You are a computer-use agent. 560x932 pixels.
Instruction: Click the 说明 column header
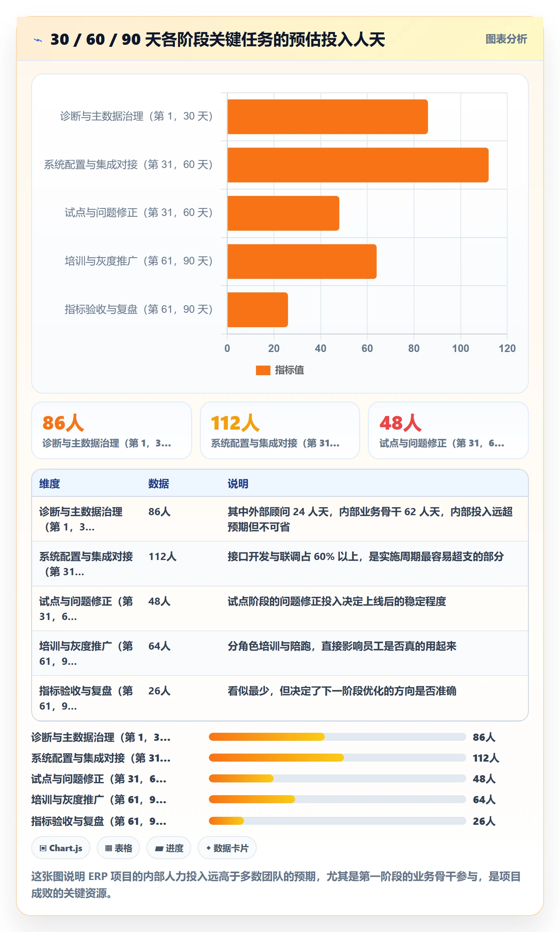coord(238,484)
